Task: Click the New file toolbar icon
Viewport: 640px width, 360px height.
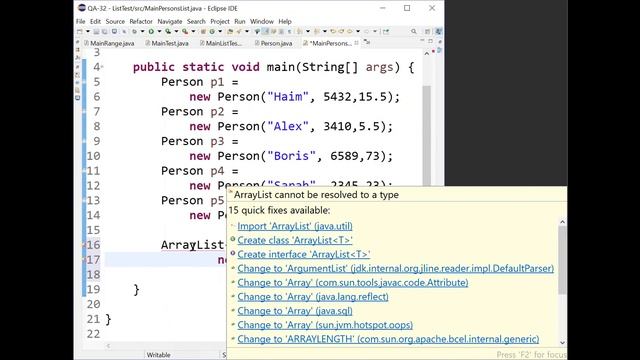Action: coord(79,31)
